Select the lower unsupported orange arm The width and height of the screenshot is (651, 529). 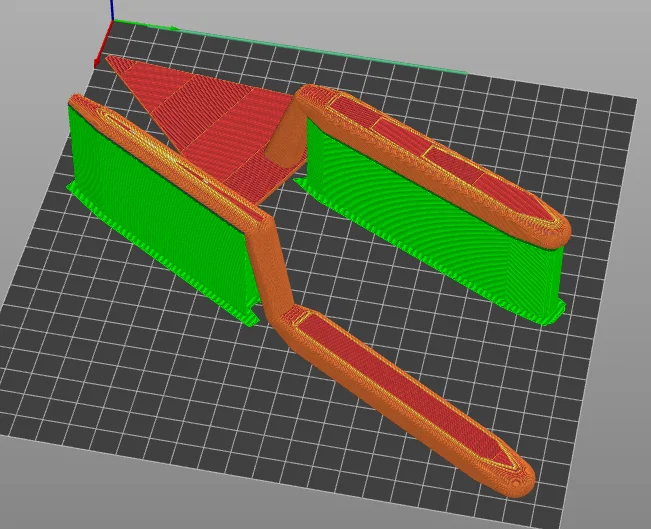tap(405, 399)
